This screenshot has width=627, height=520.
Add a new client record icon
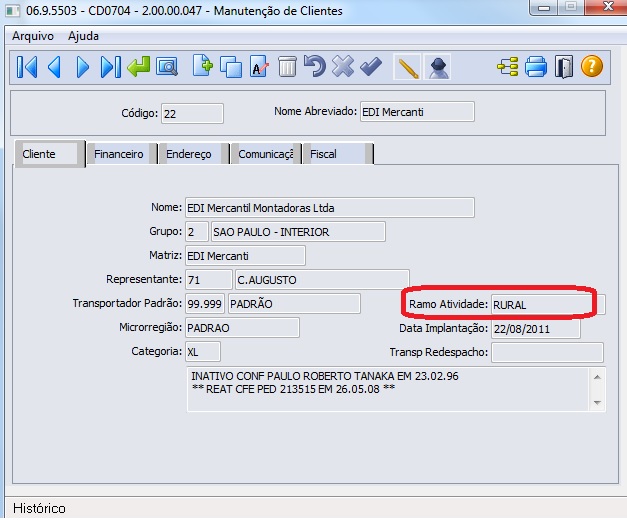pyautogui.click(x=202, y=66)
